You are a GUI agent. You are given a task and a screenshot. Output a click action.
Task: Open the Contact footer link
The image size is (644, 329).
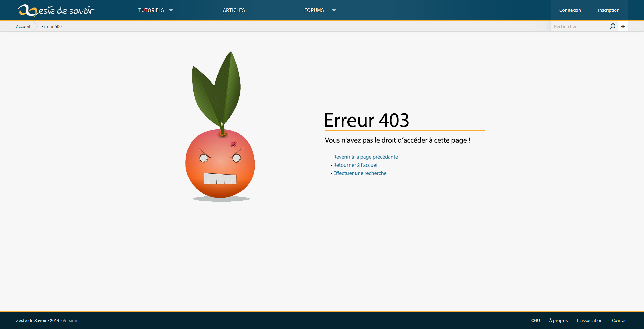point(620,320)
